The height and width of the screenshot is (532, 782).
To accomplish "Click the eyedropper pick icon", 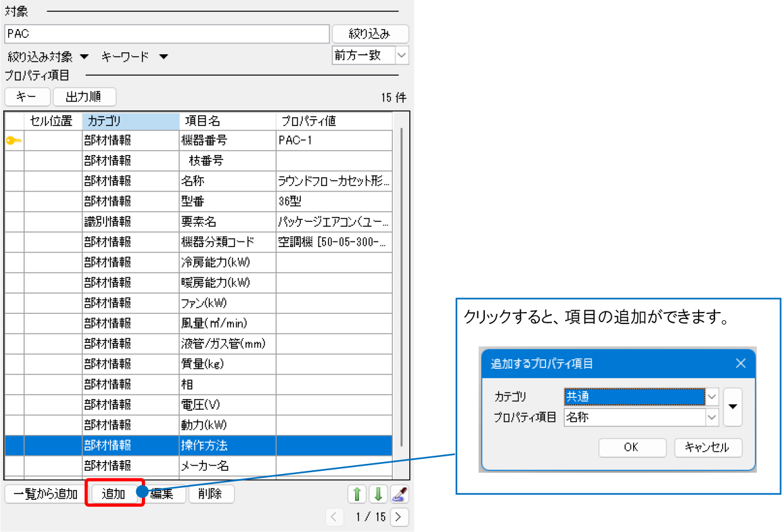I will point(399,494).
